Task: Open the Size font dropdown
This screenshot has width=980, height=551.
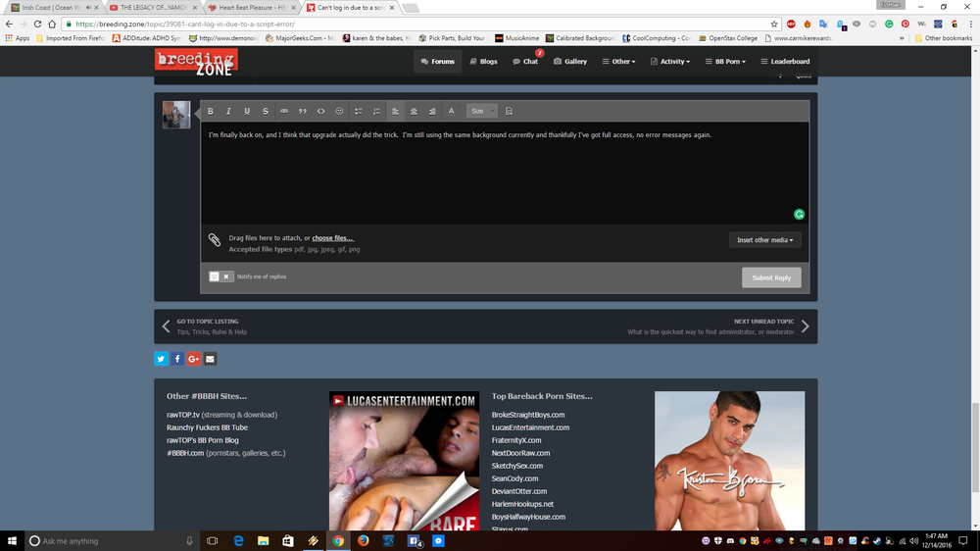Action: click(x=482, y=112)
